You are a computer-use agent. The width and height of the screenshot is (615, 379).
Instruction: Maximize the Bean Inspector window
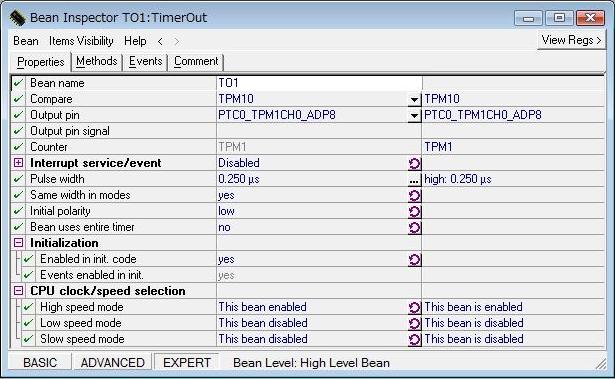pos(559,18)
